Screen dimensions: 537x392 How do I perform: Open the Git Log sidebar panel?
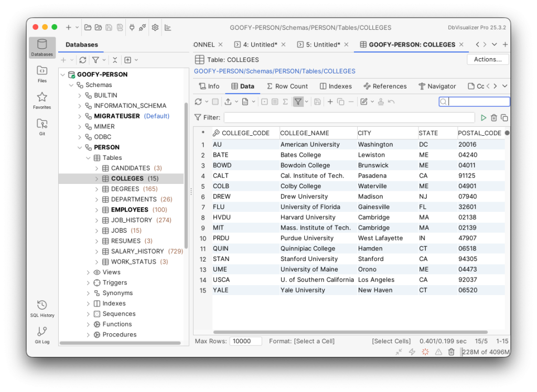tap(42, 334)
